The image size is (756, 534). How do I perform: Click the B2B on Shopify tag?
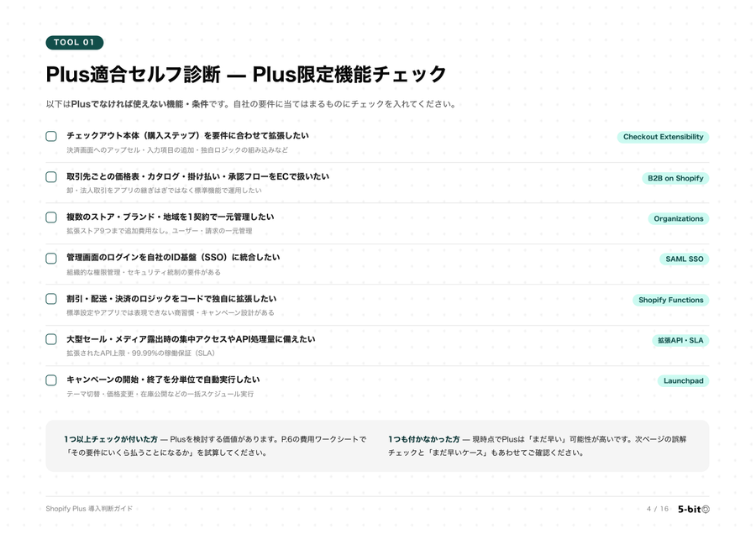point(675,178)
